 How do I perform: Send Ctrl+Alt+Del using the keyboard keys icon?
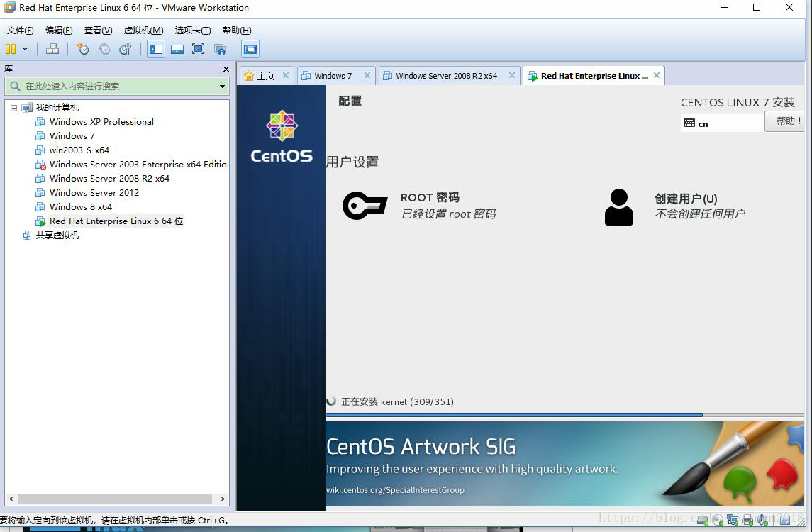point(52,49)
